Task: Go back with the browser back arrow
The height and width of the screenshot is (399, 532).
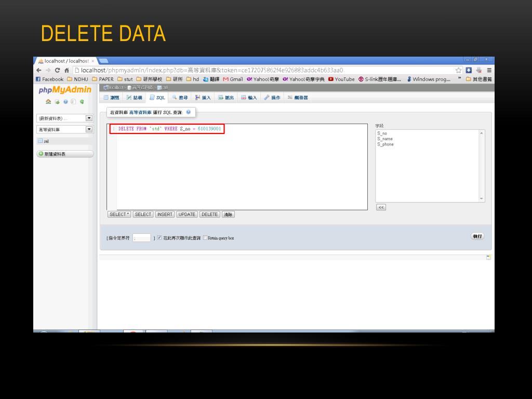Action: [38, 70]
